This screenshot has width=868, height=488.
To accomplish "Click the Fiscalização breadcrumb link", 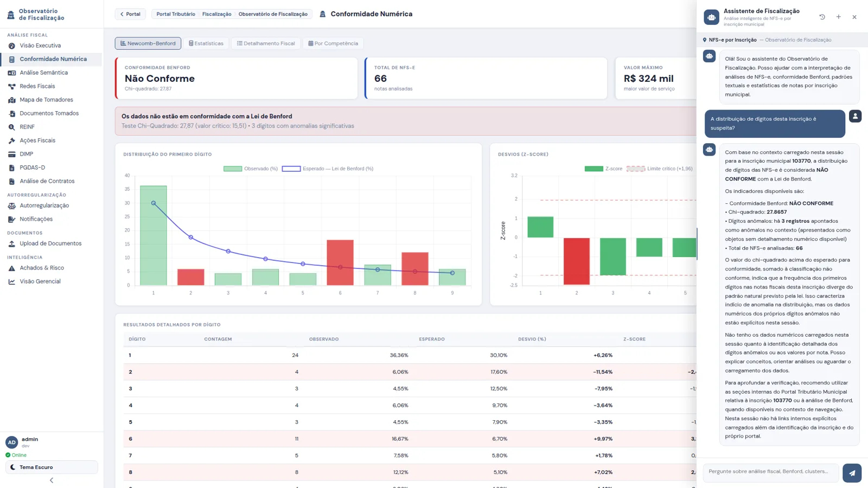I will [x=216, y=14].
